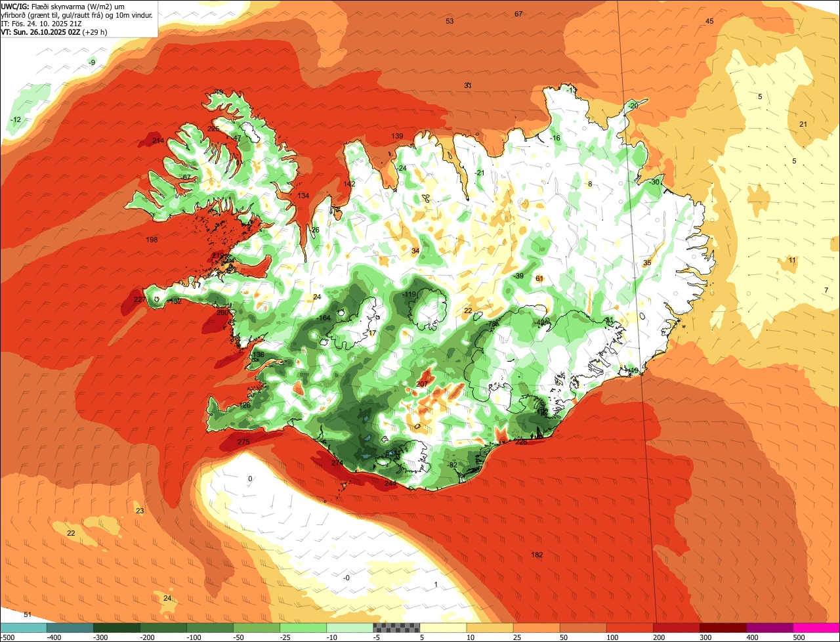The width and height of the screenshot is (840, 642).
Task: Click the '34' value in north-central Iceland
Action: click(415, 251)
